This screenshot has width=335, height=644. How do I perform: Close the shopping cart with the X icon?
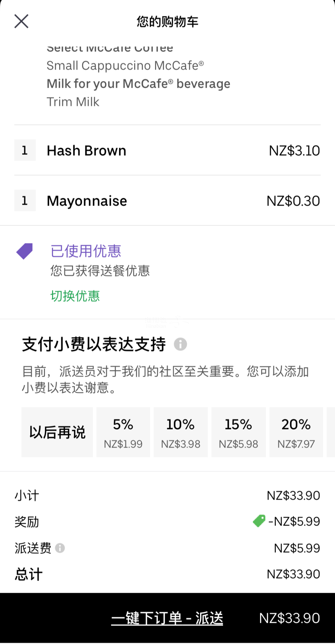[21, 21]
